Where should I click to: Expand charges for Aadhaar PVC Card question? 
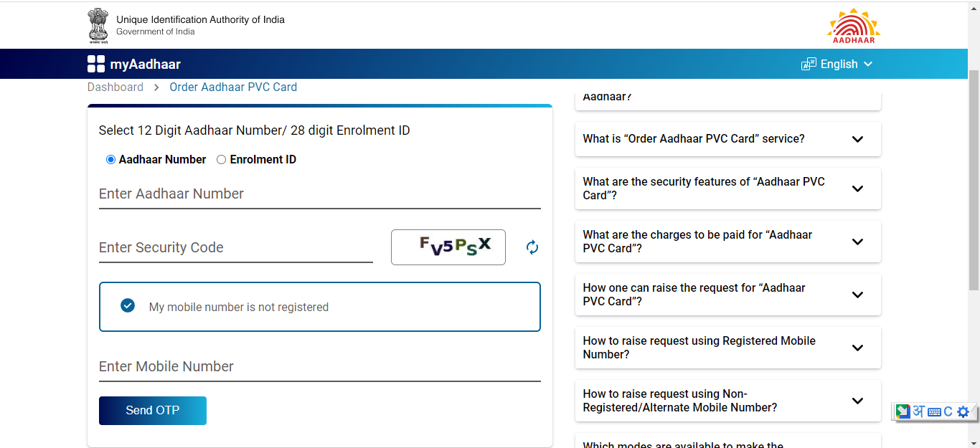pyautogui.click(x=727, y=242)
